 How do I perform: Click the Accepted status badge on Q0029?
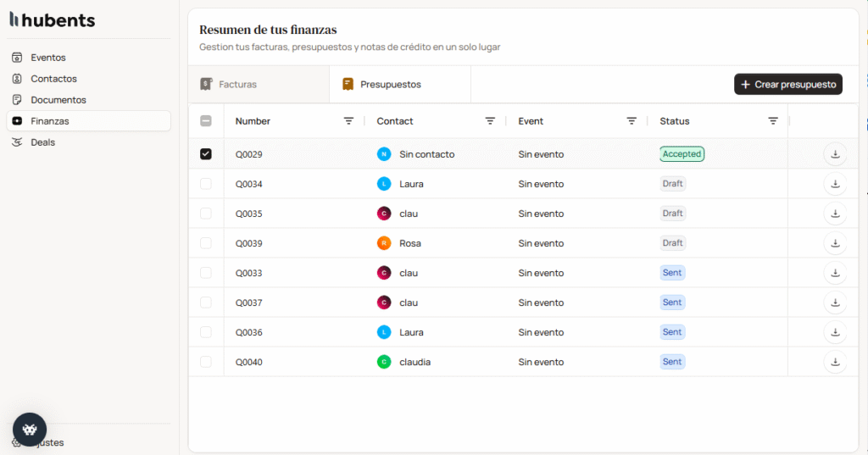pyautogui.click(x=682, y=154)
